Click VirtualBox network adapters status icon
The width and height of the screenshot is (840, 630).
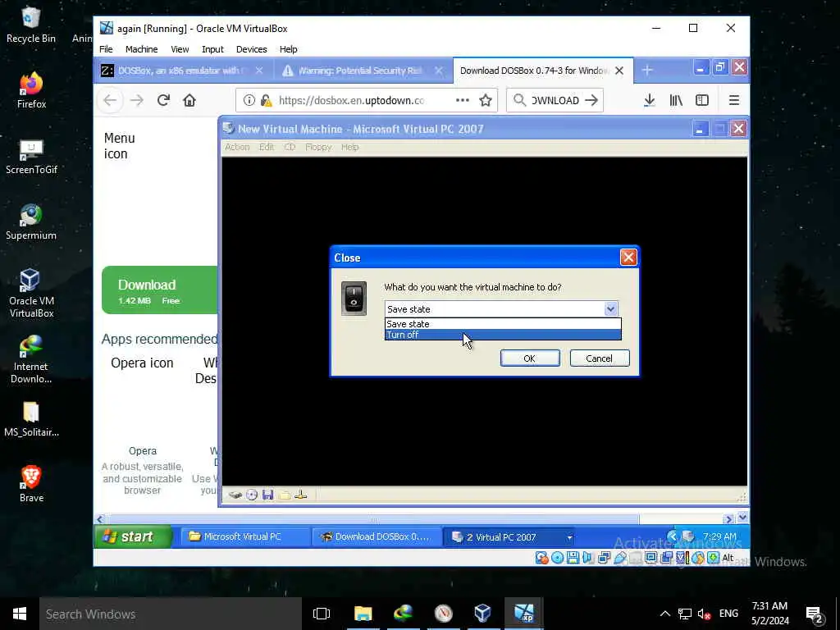coord(604,558)
